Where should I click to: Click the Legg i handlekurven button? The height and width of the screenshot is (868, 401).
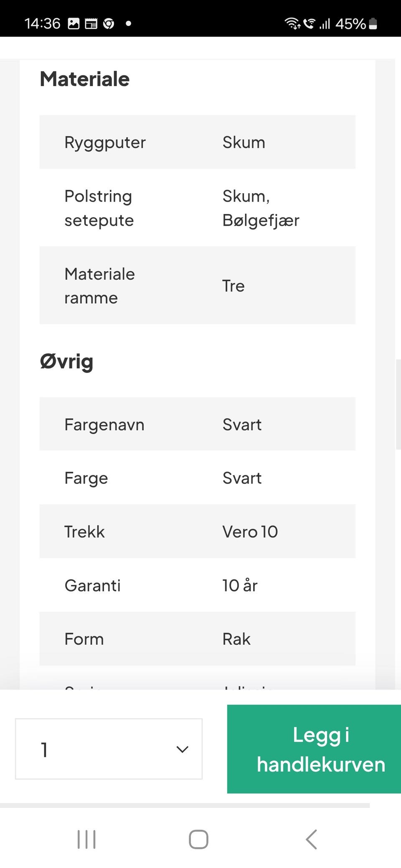(x=314, y=749)
